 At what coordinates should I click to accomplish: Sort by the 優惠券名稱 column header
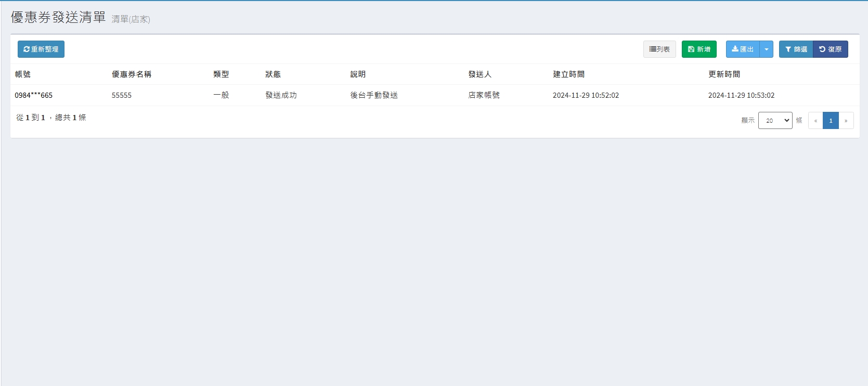tap(132, 74)
